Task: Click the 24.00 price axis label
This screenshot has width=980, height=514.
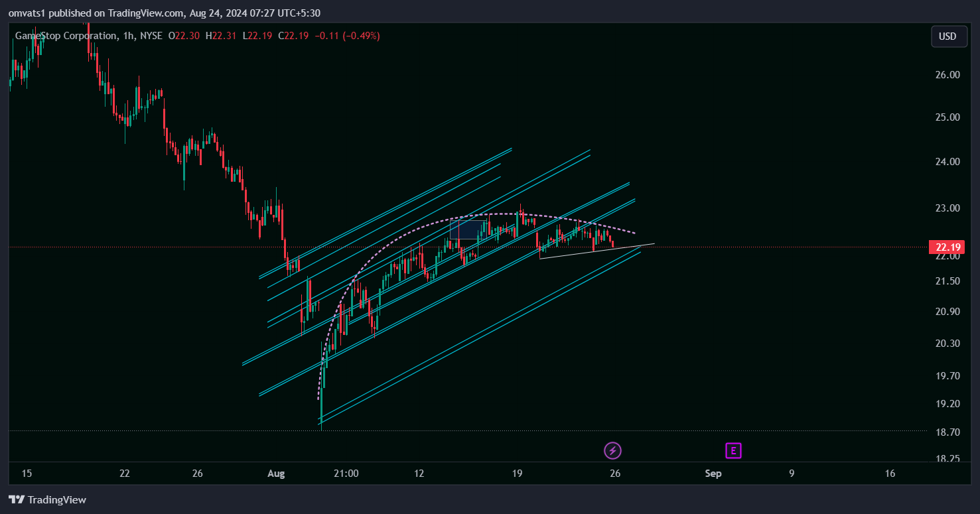Action: [947, 162]
